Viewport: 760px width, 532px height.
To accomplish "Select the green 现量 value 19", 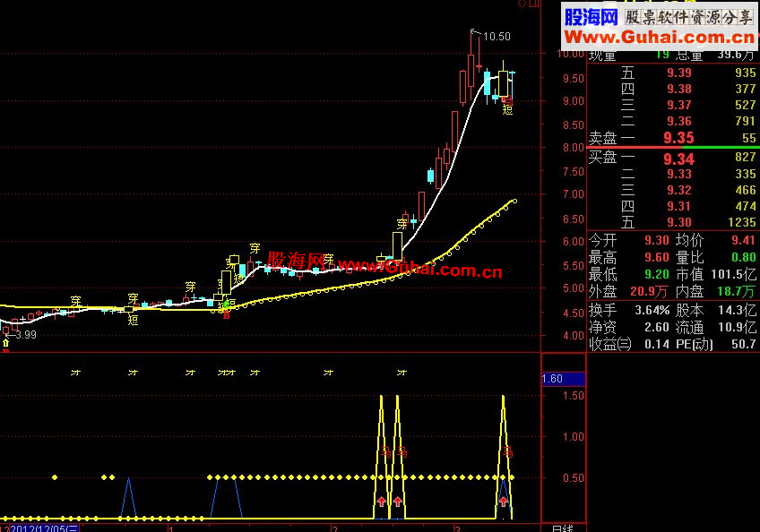I will tap(662, 55).
